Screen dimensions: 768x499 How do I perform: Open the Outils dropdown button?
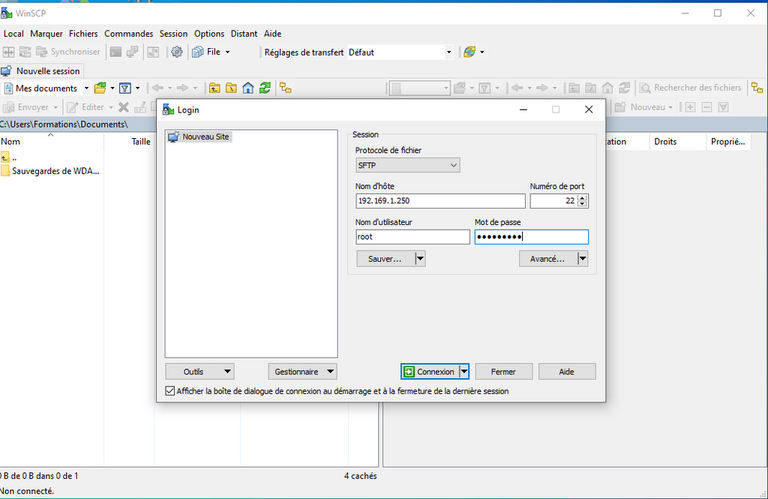(199, 372)
